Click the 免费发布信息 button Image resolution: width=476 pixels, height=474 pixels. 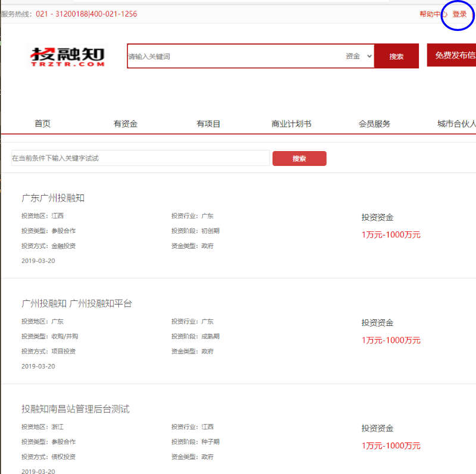coord(452,55)
